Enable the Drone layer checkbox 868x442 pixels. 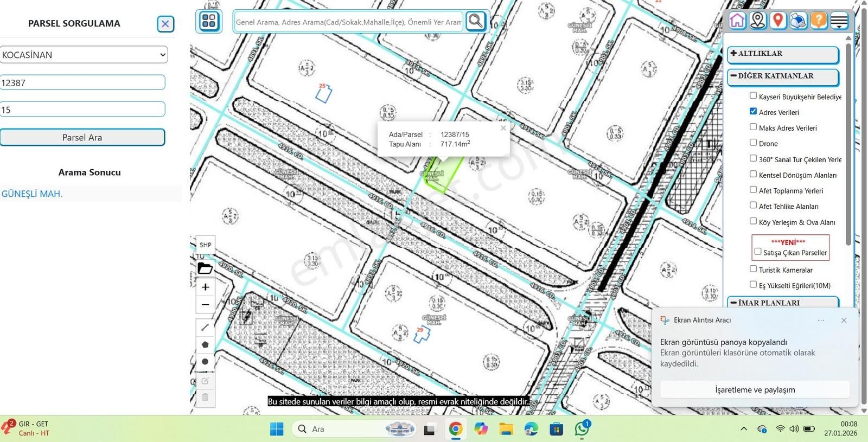pyautogui.click(x=753, y=143)
